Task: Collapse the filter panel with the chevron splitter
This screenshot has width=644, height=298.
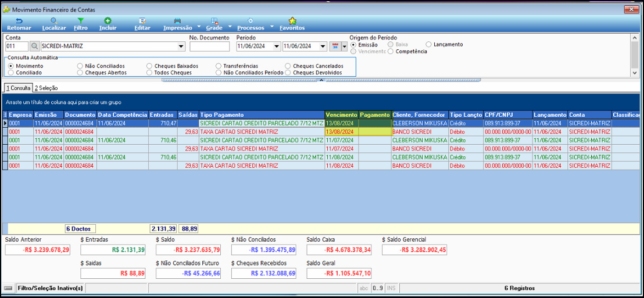Action: 321,80
